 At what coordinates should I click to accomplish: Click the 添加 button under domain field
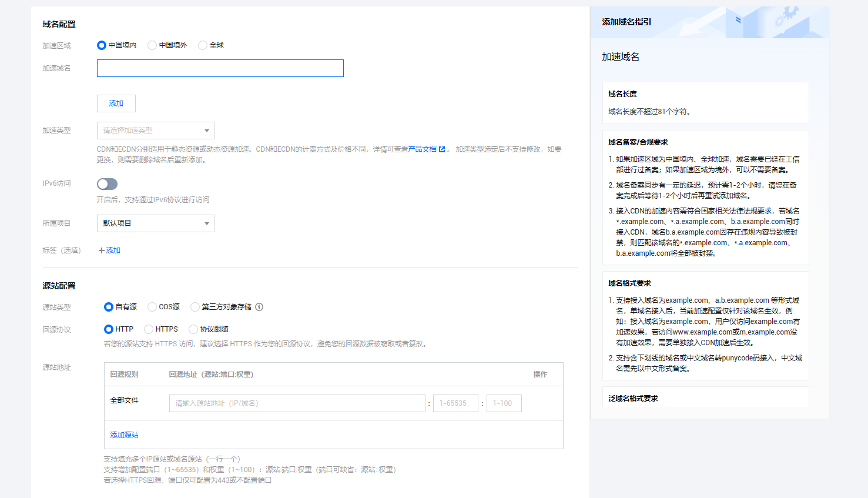[x=116, y=103]
